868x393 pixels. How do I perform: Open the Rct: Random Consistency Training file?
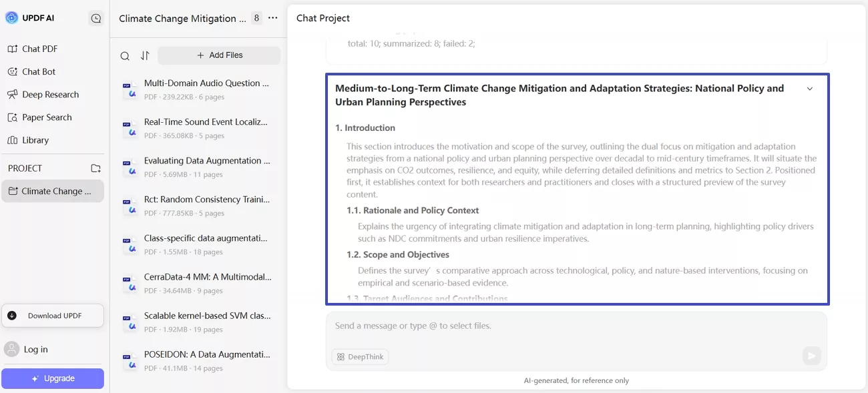[198, 206]
